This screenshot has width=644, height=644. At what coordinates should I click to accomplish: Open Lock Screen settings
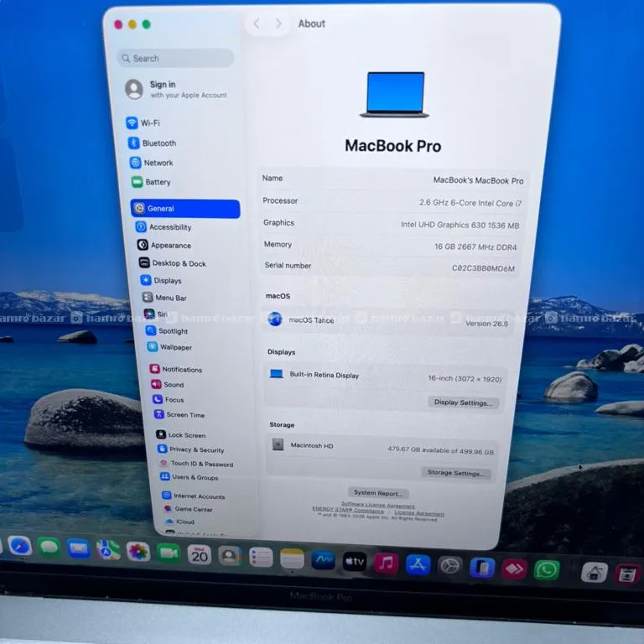pos(181,435)
